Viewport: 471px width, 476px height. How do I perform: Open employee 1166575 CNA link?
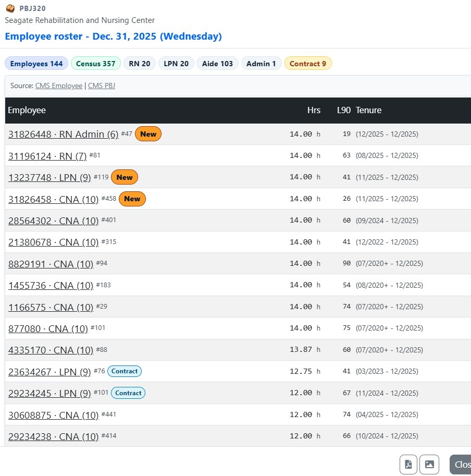(x=51, y=308)
